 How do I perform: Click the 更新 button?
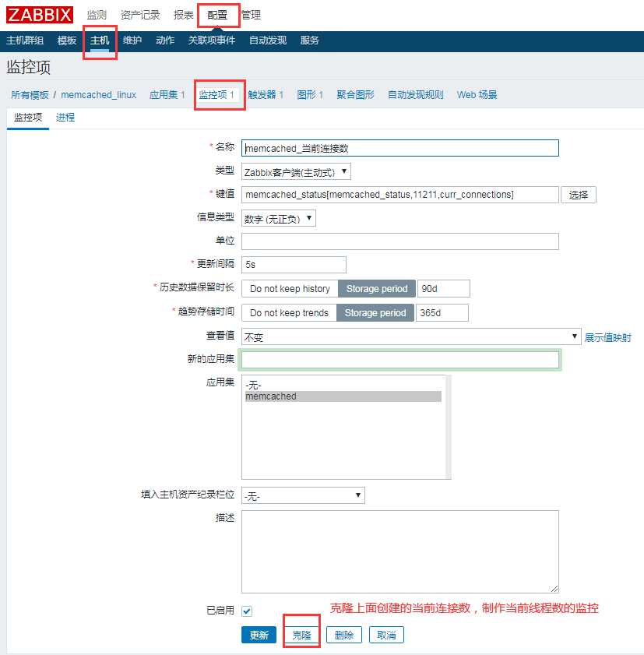(259, 635)
